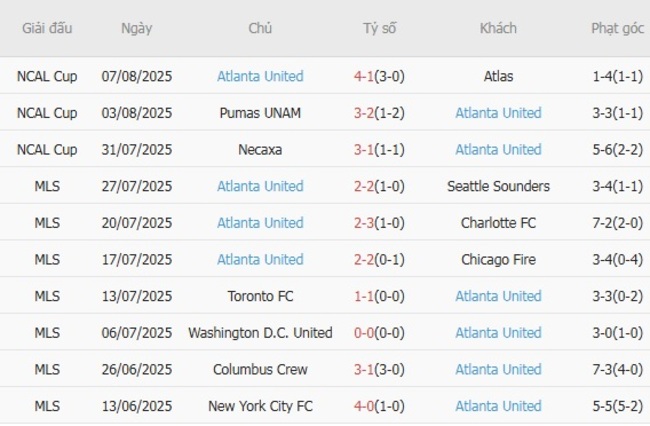Open the Chicago Fire team link
Screen dimensions: 650x426
point(498,259)
